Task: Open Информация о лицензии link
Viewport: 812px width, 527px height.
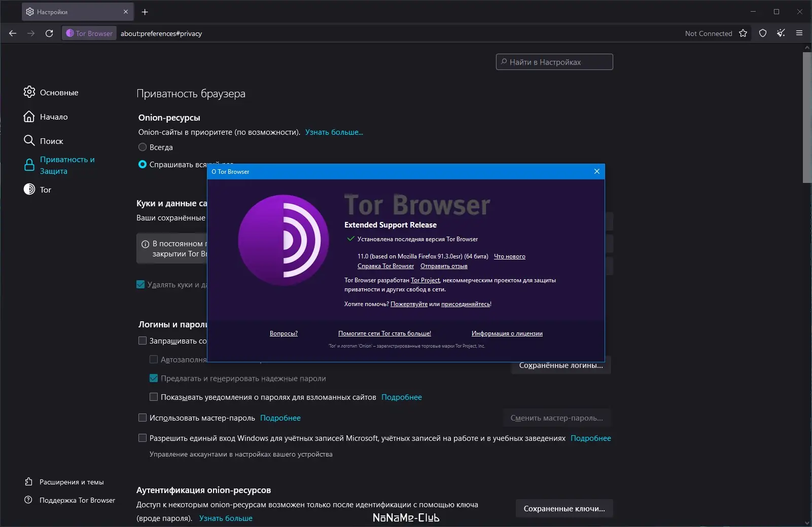Action: pos(507,333)
